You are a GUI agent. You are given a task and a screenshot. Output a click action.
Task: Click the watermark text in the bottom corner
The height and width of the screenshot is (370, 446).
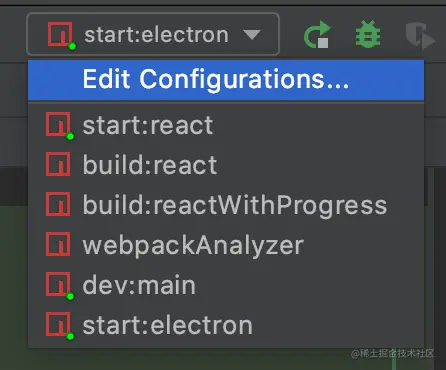[393, 353]
